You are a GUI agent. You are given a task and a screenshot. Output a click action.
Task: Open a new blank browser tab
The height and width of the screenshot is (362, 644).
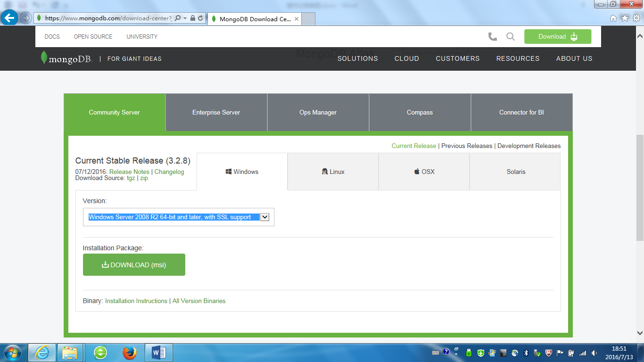click(x=308, y=19)
